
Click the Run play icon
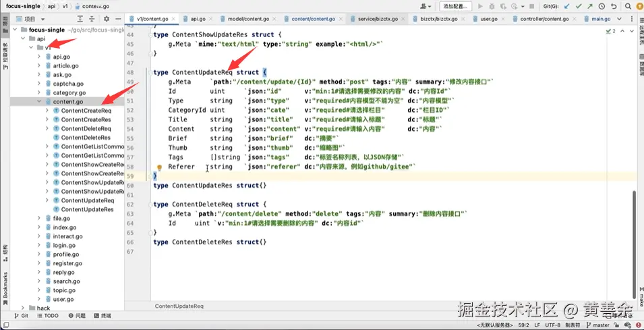coord(480,7)
